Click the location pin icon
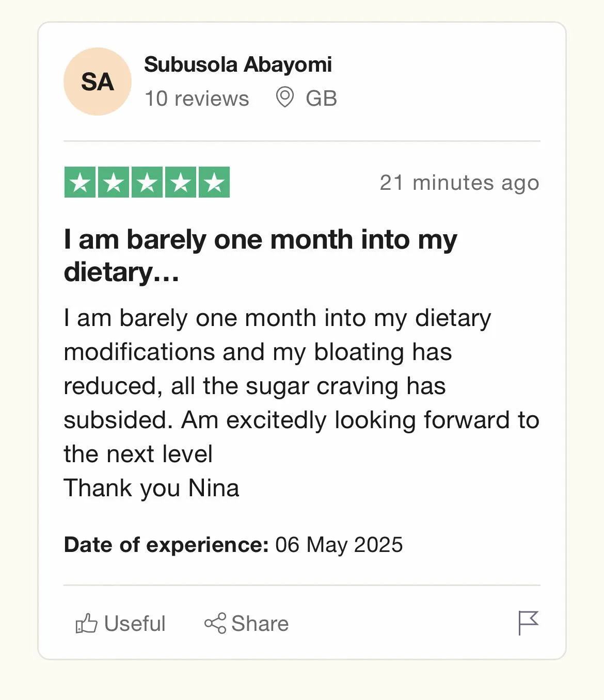Image resolution: width=604 pixels, height=700 pixels. click(284, 97)
